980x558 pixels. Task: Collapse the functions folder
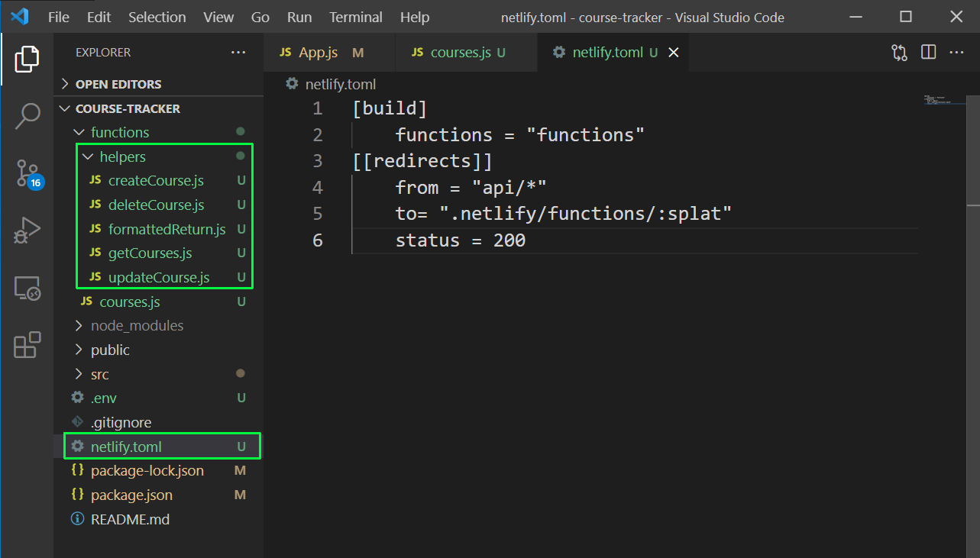click(79, 133)
